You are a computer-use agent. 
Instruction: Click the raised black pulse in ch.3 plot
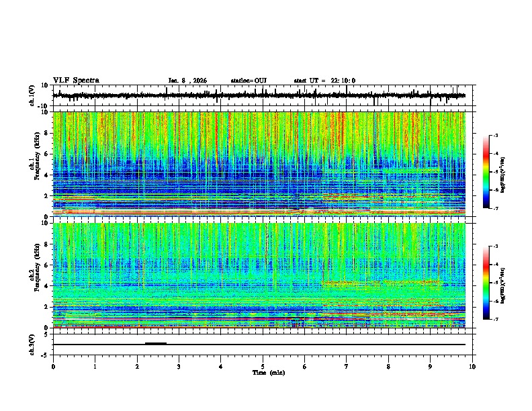pyautogui.click(x=156, y=343)
